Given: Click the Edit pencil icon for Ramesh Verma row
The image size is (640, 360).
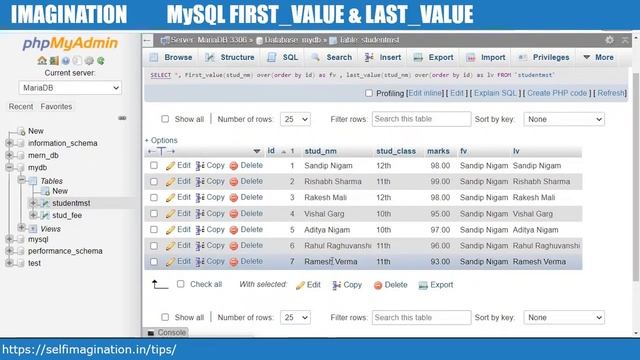Looking at the screenshot, I should click(170, 262).
